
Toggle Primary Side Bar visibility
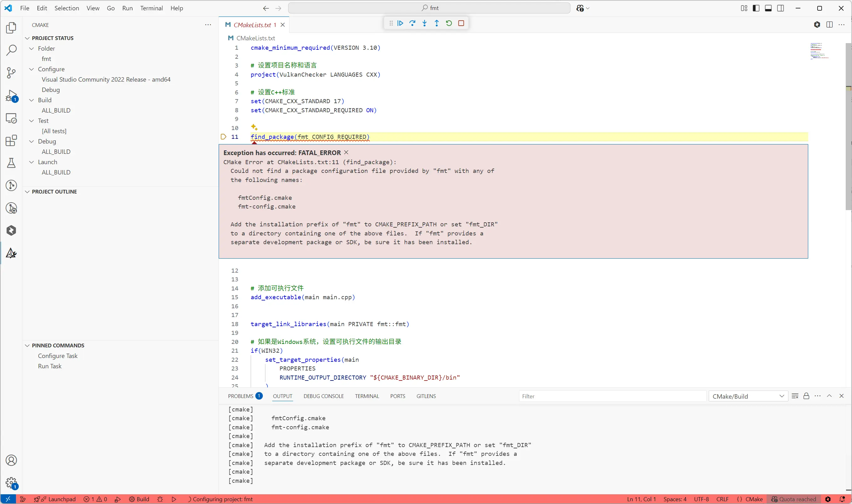click(756, 8)
